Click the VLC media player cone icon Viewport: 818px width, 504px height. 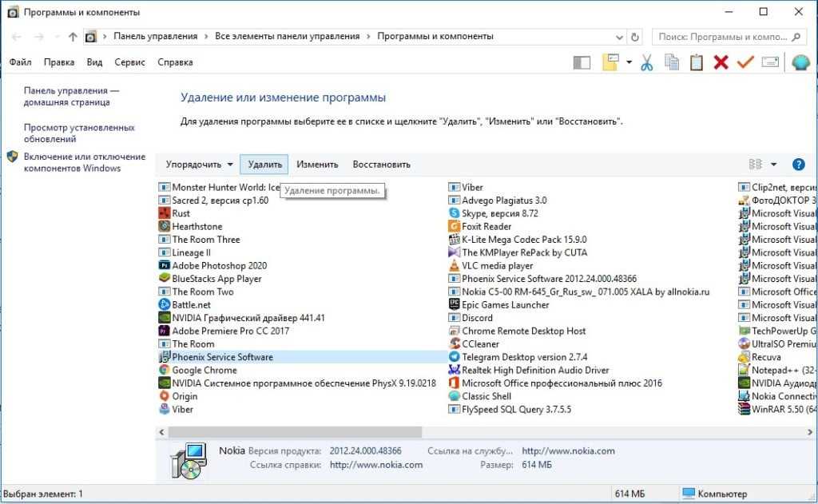pyautogui.click(x=454, y=265)
